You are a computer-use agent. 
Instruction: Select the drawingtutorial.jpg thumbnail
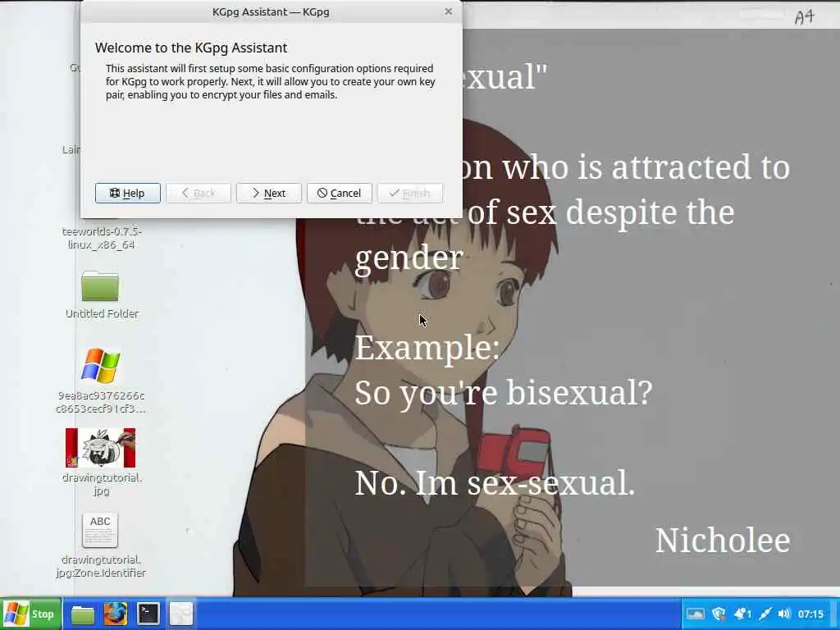click(101, 448)
